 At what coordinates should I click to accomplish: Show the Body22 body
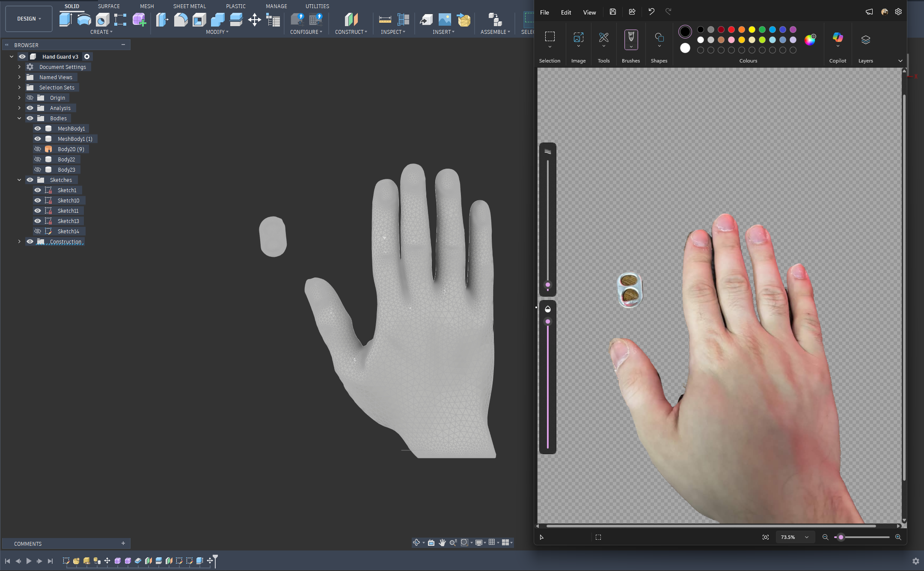tap(38, 159)
